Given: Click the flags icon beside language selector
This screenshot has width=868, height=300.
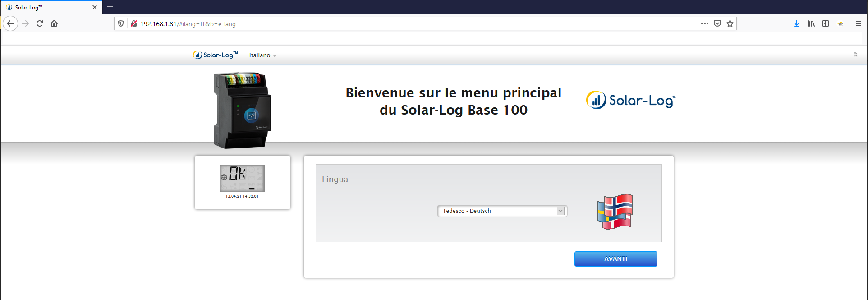Looking at the screenshot, I should pos(615,211).
